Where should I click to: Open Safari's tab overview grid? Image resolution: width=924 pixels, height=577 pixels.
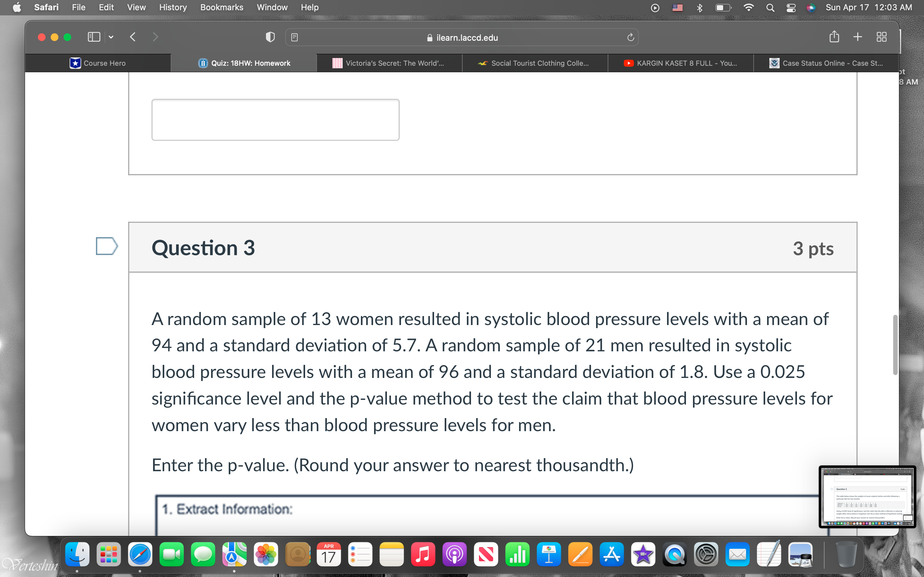(x=882, y=37)
